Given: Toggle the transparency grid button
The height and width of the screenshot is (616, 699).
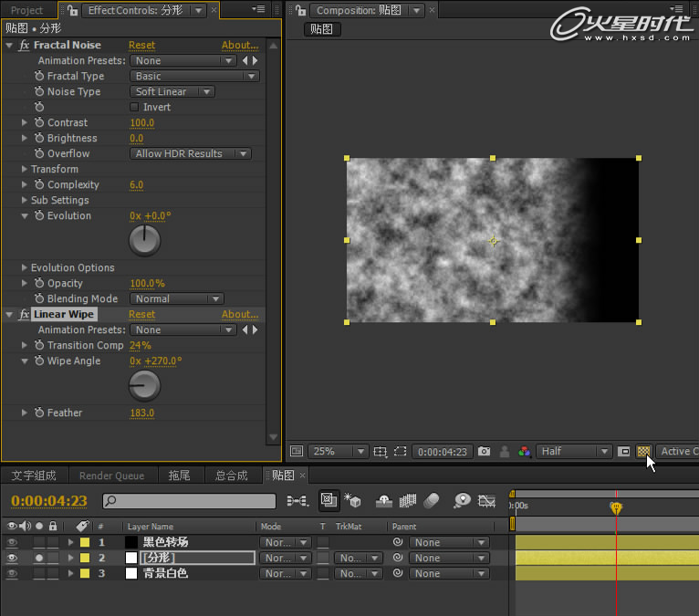Looking at the screenshot, I should click(644, 452).
